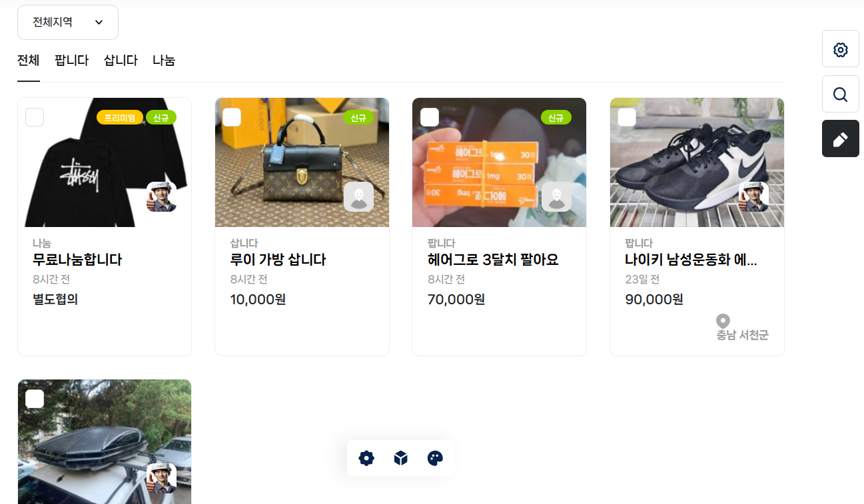Open the 루이 가방 삽니다 title link
The width and height of the screenshot is (864, 504).
[278, 260]
